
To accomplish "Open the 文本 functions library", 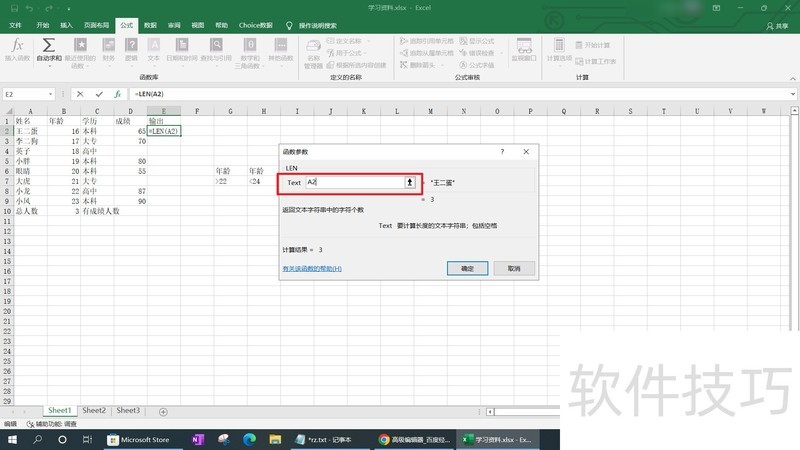I will [x=154, y=49].
